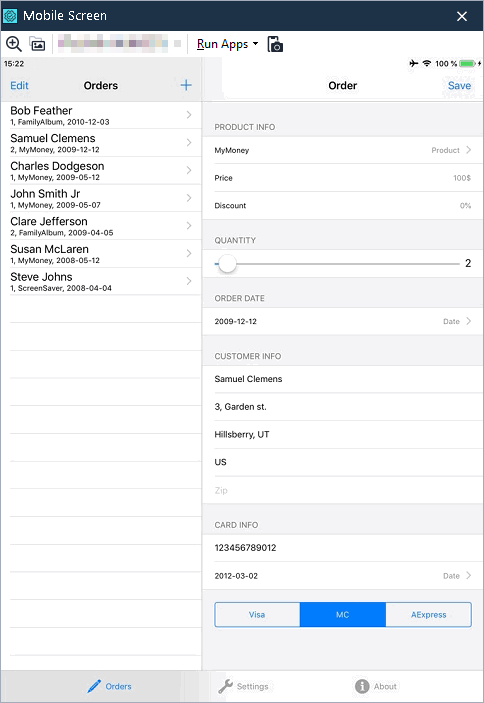Click the quantity slider knob

click(x=227, y=264)
